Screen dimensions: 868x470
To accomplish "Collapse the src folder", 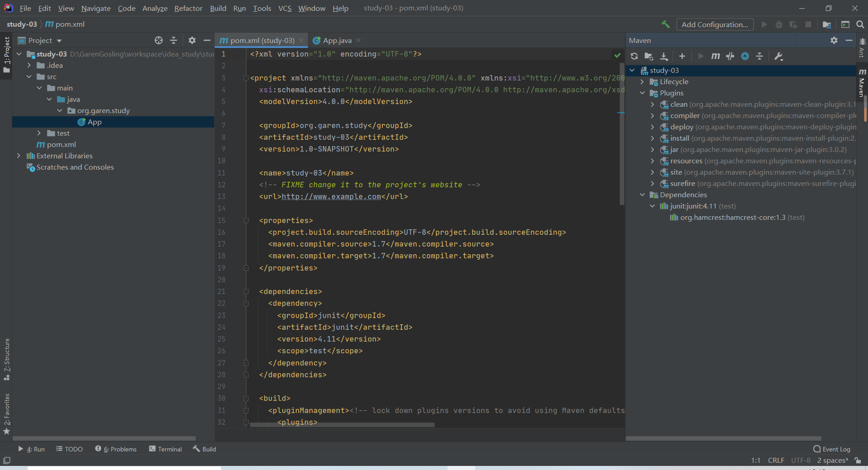I will [29, 76].
